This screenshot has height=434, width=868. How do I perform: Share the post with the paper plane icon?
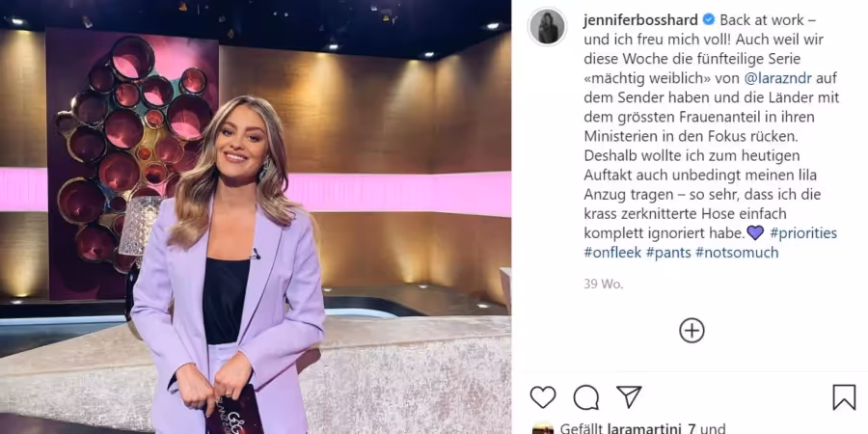tap(629, 397)
